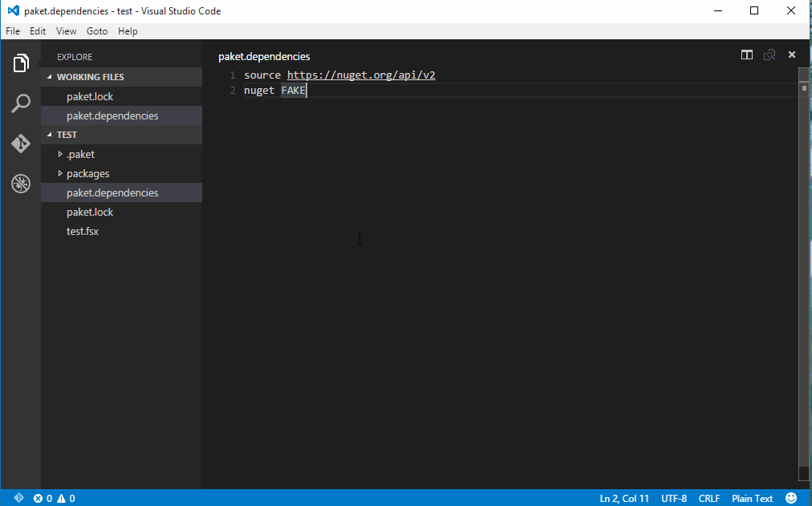Viewport: 812px width, 506px height.
Task: Collapse the WORKING FILES section
Action: [122, 76]
